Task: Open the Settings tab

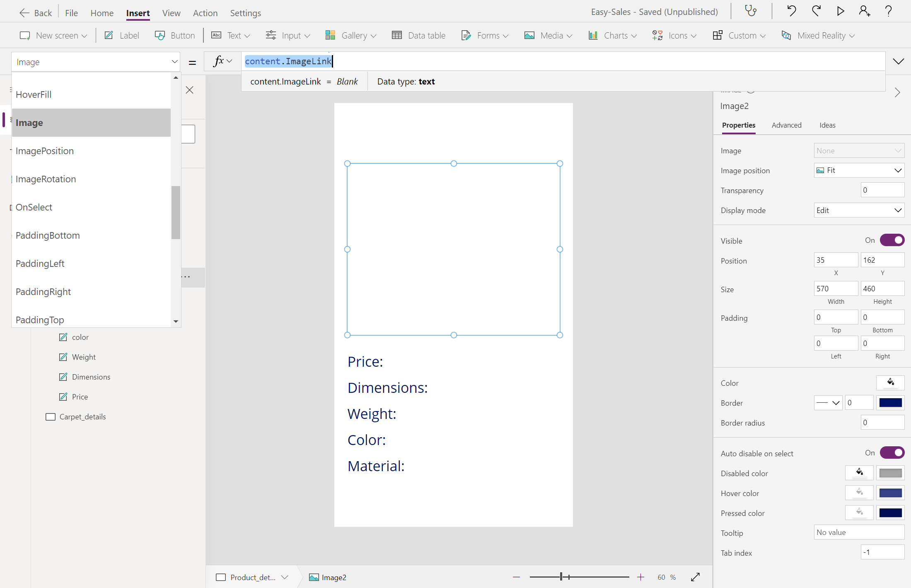Action: coord(245,13)
